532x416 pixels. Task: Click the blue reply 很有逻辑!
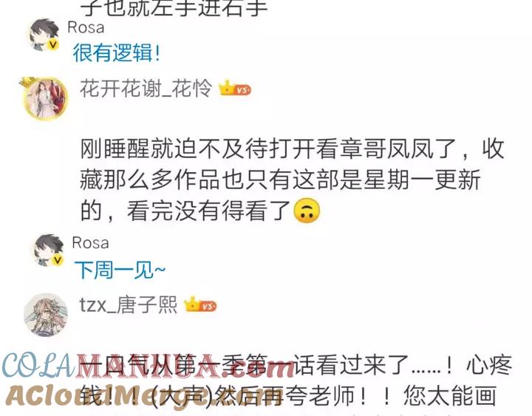(x=117, y=52)
